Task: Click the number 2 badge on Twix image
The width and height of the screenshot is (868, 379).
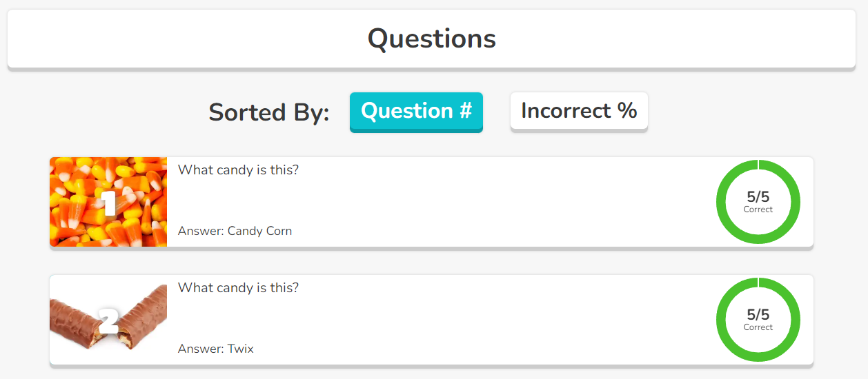Action: [109, 320]
